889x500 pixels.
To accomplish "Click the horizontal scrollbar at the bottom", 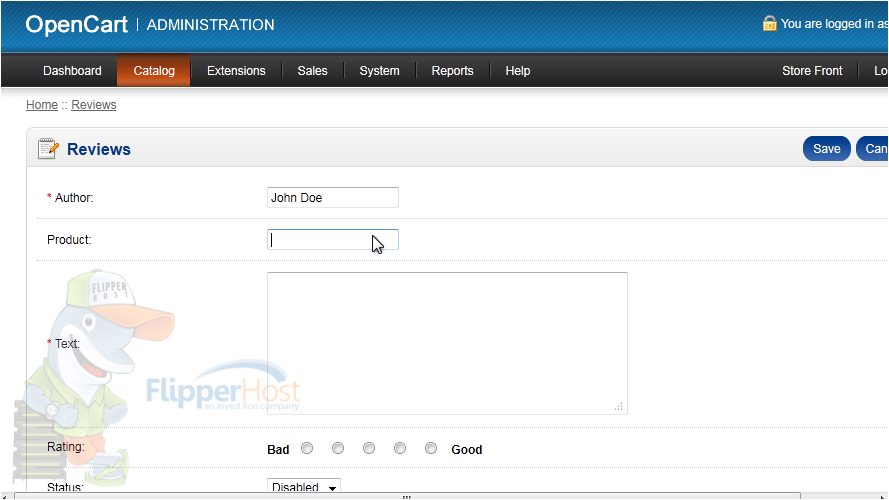I will [x=407, y=496].
